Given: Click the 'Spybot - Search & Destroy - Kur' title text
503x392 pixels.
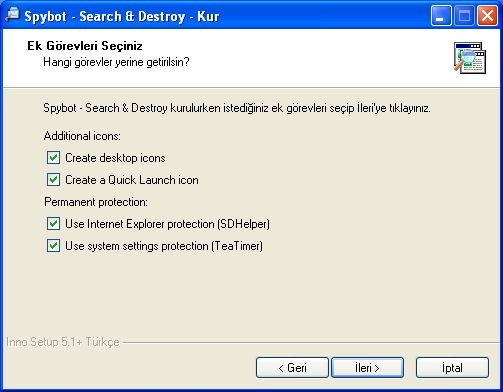Looking at the screenshot, I should point(122,16).
